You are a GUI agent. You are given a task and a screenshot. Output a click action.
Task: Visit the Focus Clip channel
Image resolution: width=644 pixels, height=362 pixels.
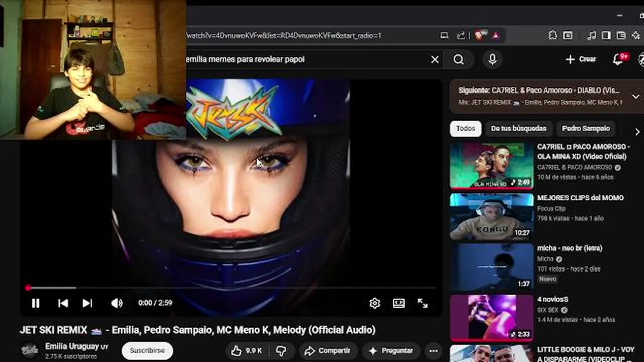point(551,209)
